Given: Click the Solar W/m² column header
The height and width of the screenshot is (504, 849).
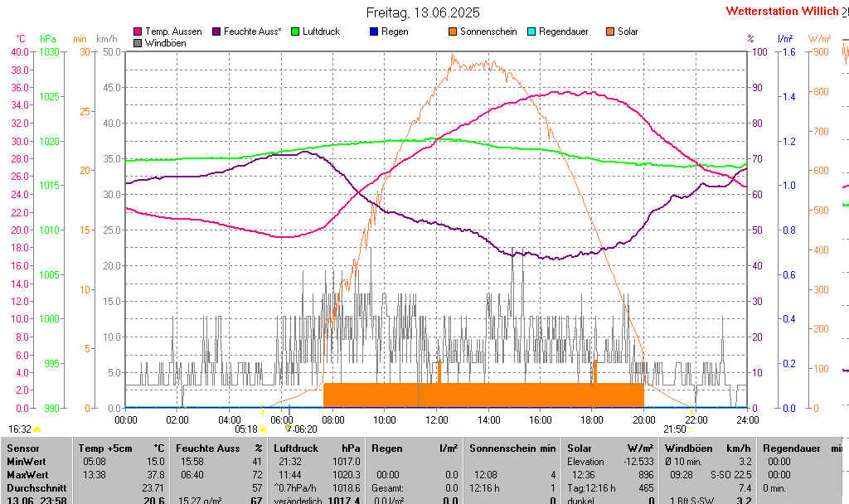Looking at the screenshot, I should pos(611,448).
